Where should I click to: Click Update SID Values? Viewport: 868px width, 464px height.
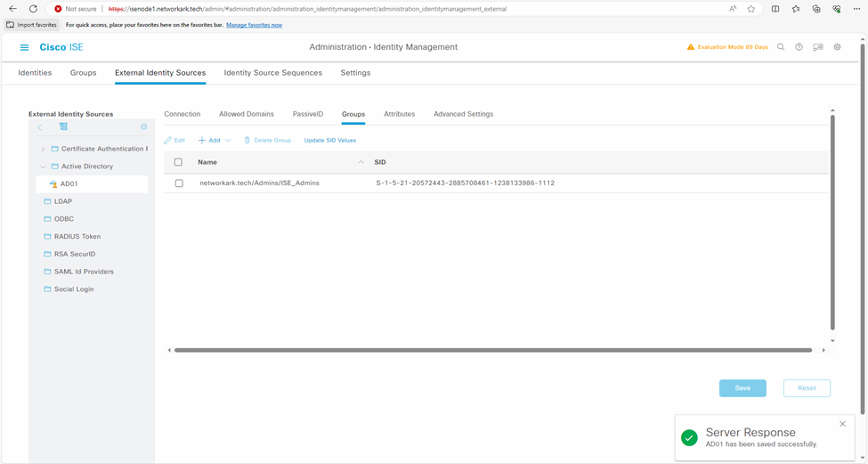click(x=329, y=141)
